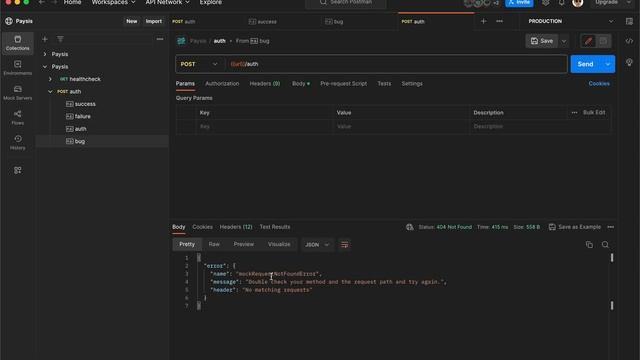Select the Visualize response view
Screen dimensions: 640x360
(279, 244)
